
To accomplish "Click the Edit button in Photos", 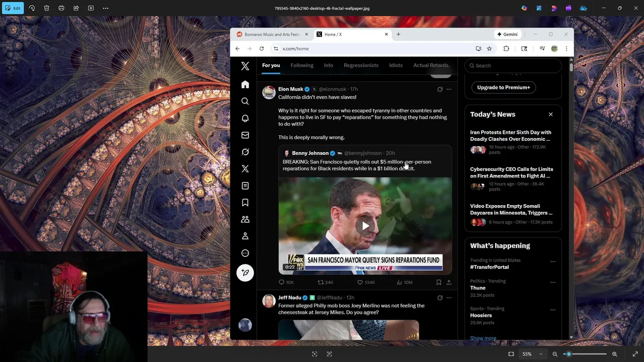I will click(x=13, y=8).
